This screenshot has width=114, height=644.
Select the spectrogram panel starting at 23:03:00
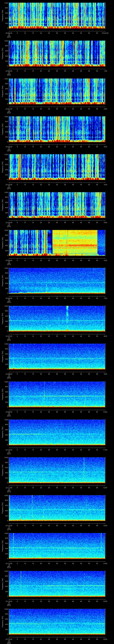pos(57,167)
